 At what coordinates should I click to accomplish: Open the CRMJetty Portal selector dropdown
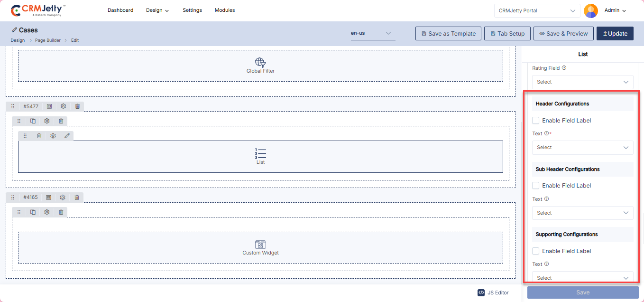point(537,10)
